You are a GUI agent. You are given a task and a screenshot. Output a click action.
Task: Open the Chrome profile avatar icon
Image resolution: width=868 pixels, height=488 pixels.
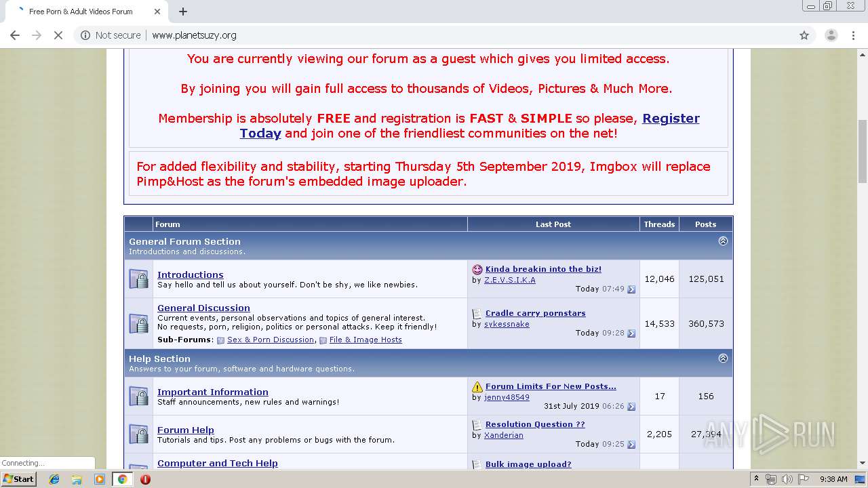tap(831, 35)
